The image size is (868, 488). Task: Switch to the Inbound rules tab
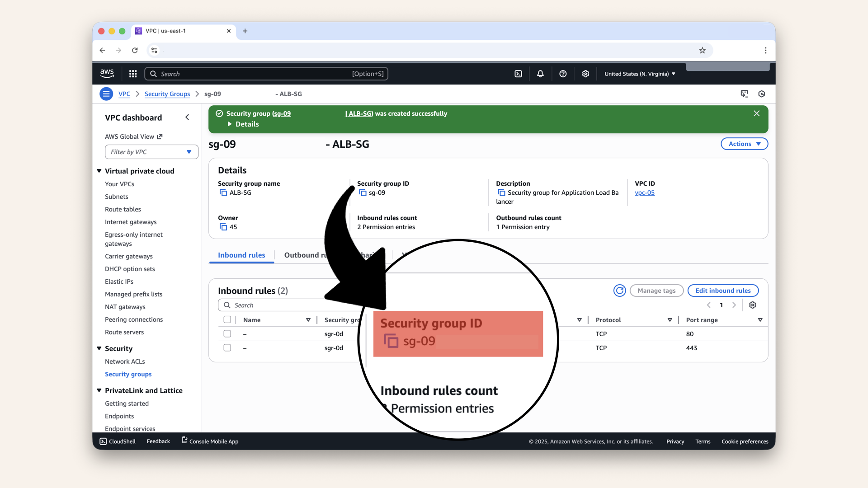point(241,255)
